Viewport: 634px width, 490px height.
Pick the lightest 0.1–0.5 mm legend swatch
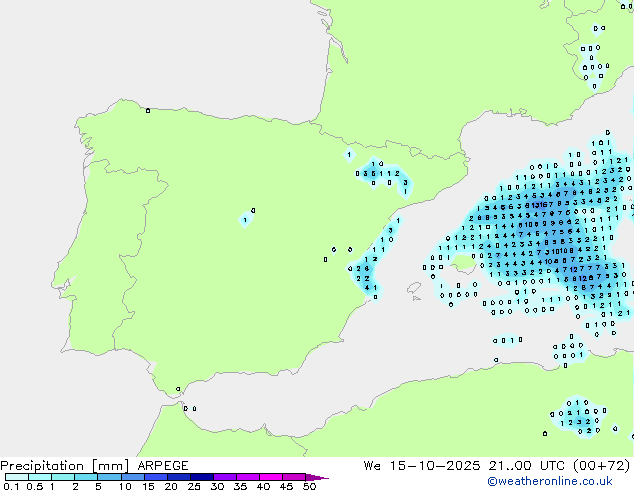pos(17,477)
